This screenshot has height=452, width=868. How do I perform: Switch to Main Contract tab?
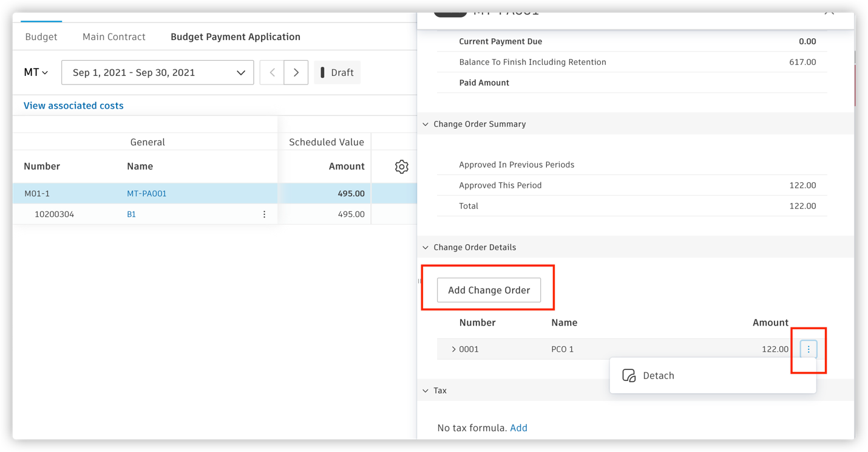point(114,36)
